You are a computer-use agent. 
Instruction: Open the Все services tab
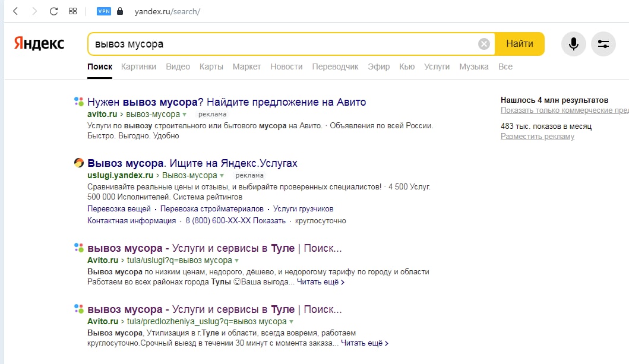click(x=505, y=67)
